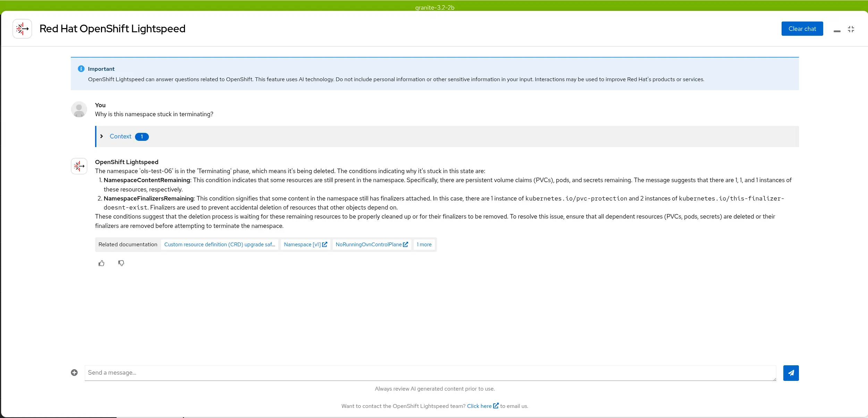Show 1 more related documentation link
Screen dimensions: 868x418
(x=424, y=245)
